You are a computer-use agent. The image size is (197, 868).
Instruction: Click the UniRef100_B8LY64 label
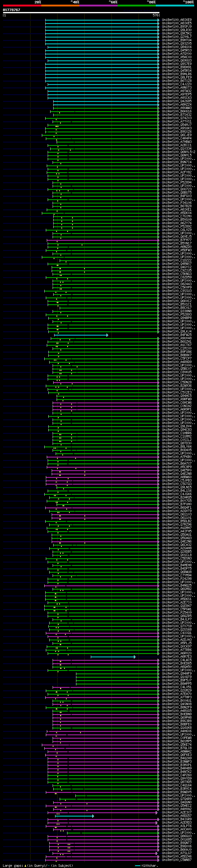pyautogui.click(x=177, y=447)
